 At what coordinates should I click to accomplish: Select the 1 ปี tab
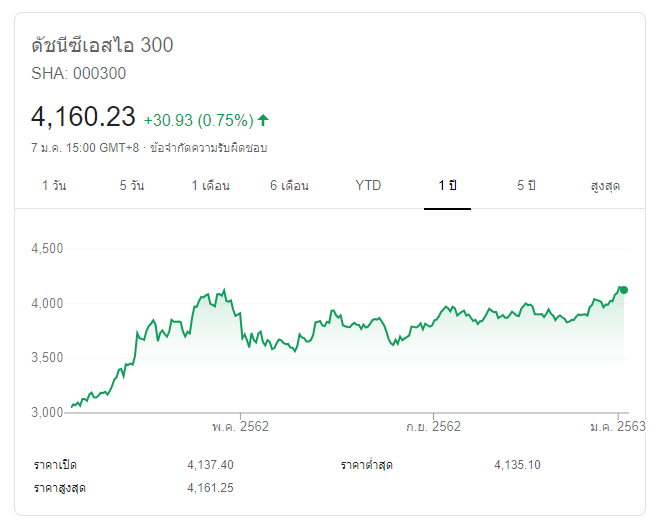coord(447,186)
